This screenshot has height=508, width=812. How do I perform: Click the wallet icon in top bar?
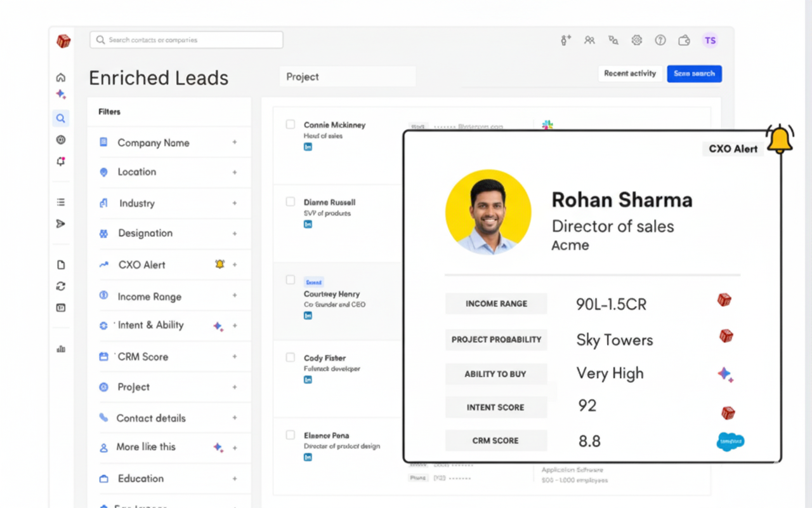coord(684,41)
